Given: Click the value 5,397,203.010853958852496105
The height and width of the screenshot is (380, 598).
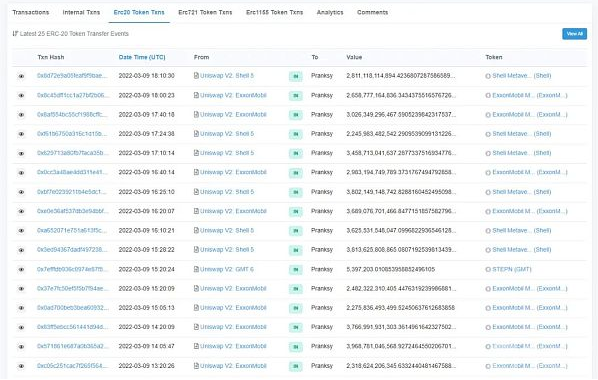Looking at the screenshot, I should click(391, 269).
